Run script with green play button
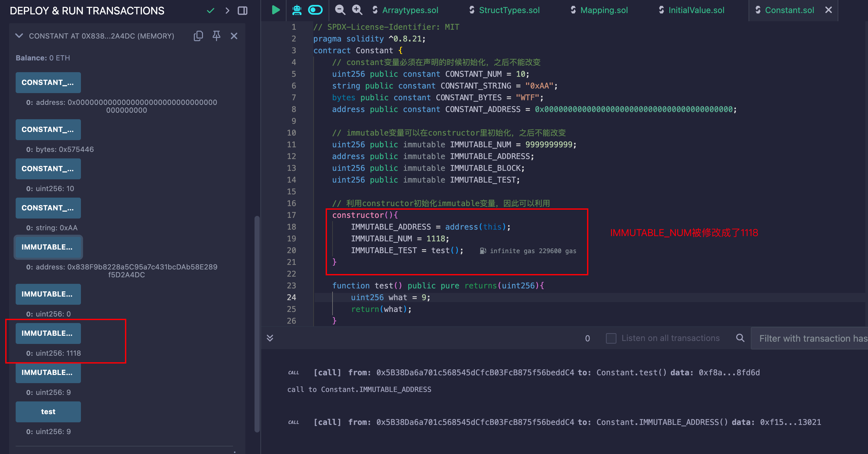 pyautogui.click(x=276, y=10)
